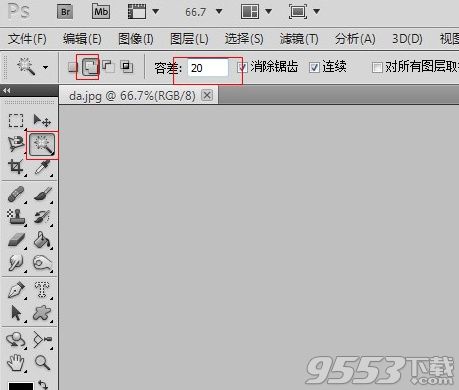The height and width of the screenshot is (390, 459).
Task: Select the Crop tool
Action: coord(16,167)
